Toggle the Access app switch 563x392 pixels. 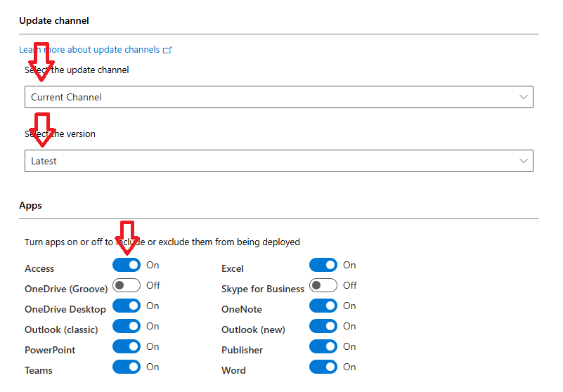coord(127,266)
